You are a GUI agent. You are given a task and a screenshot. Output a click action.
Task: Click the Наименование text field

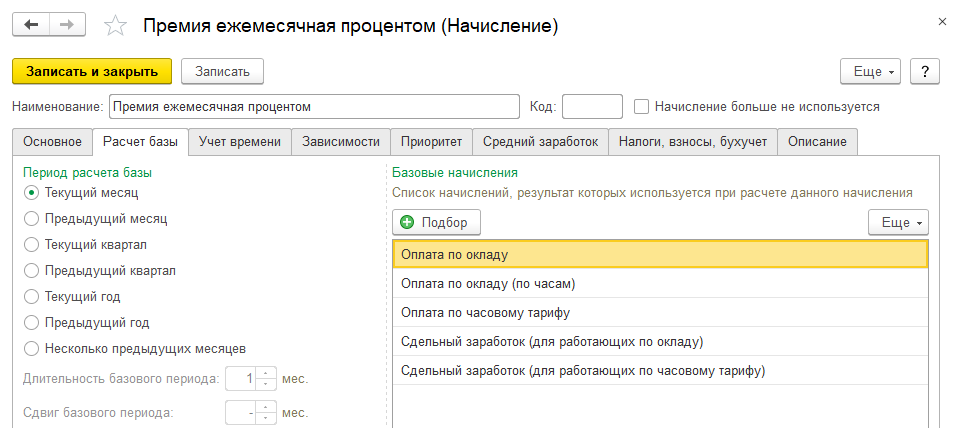313,106
